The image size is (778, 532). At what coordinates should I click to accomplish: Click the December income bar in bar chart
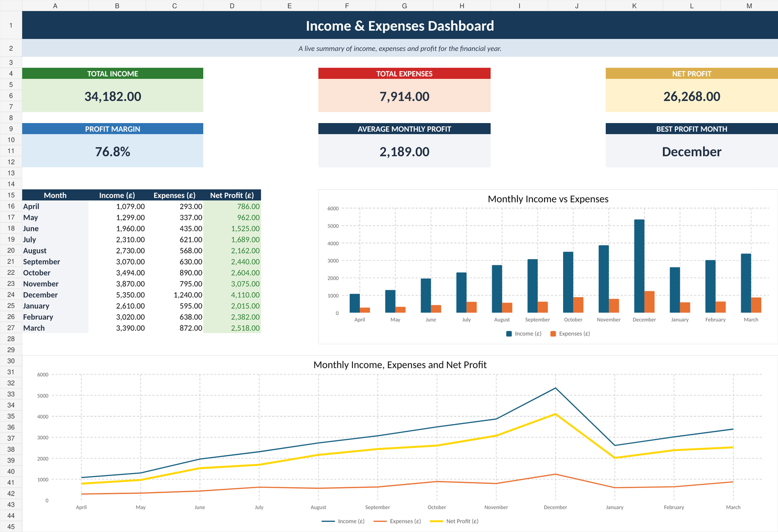coord(639,266)
